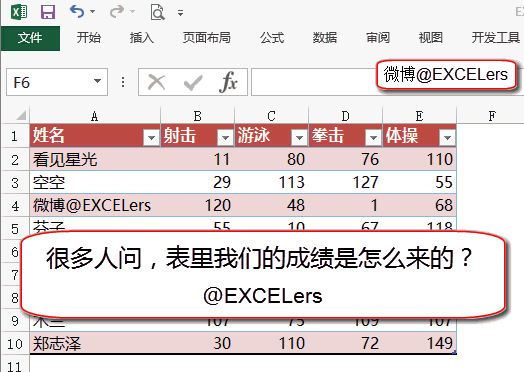Confirm entry with the checkmark icon

[193, 82]
